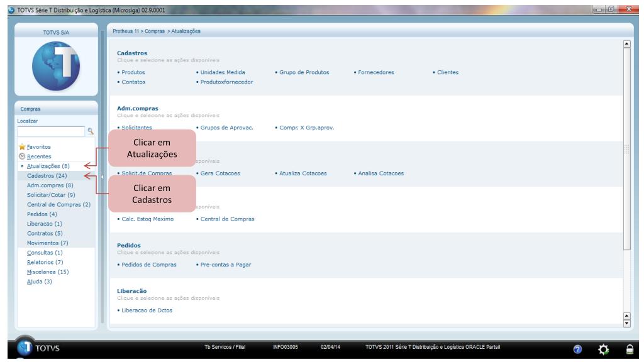Select Cadastros (24) in sidebar

tap(47, 176)
